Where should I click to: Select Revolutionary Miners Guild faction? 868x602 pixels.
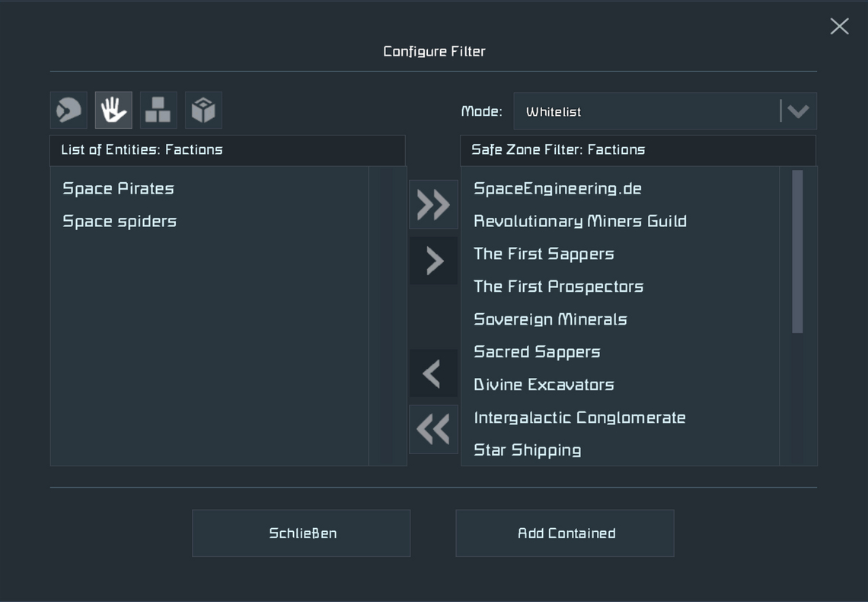[x=579, y=221]
